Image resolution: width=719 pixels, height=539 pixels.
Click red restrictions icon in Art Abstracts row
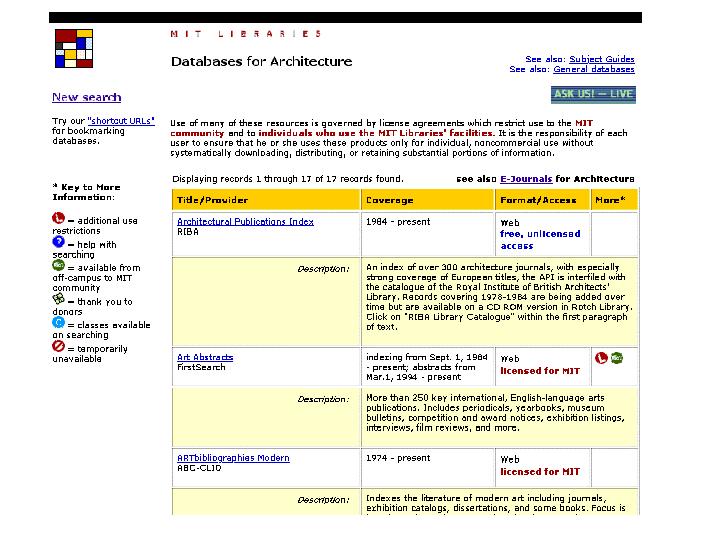coord(602,357)
